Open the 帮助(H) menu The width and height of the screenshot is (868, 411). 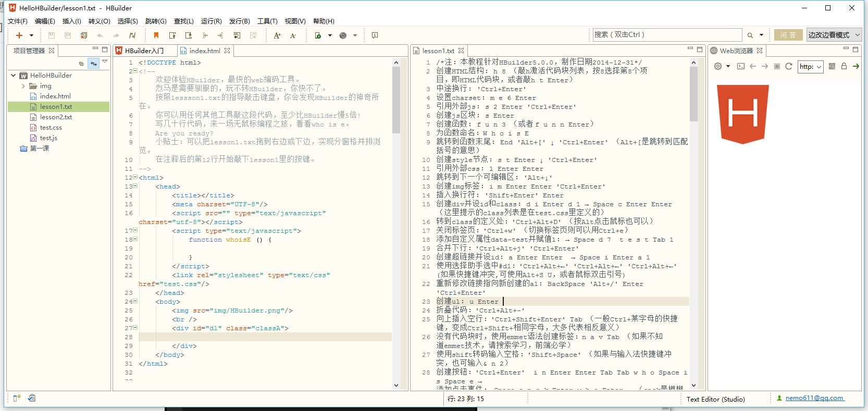pyautogui.click(x=324, y=21)
